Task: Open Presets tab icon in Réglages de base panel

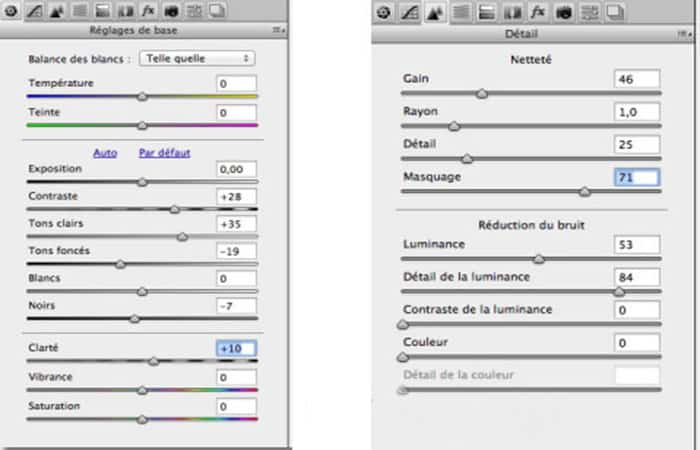Action: pyautogui.click(x=194, y=11)
